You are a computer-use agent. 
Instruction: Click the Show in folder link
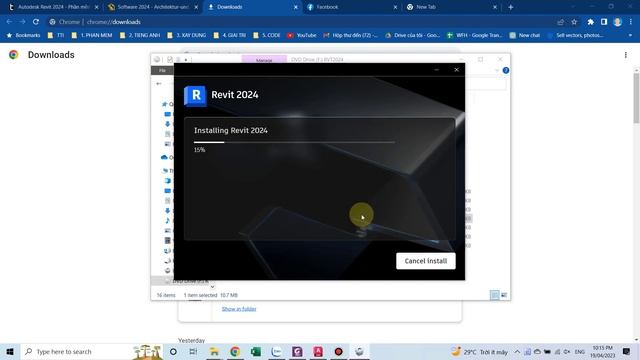click(239, 309)
